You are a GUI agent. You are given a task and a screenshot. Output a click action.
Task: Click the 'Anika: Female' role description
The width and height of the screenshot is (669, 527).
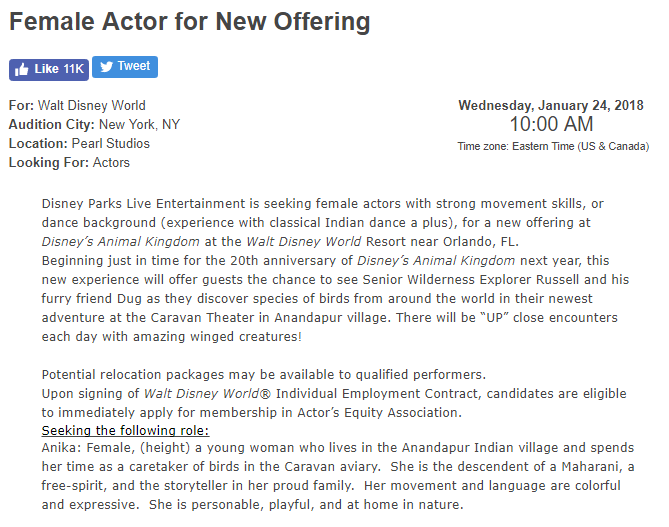pos(88,448)
